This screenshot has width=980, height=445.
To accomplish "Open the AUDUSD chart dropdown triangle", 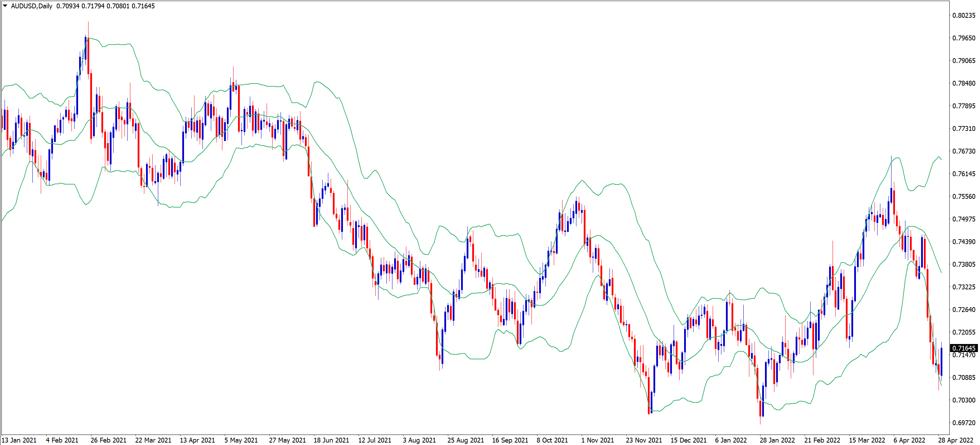I will coord(5,6).
